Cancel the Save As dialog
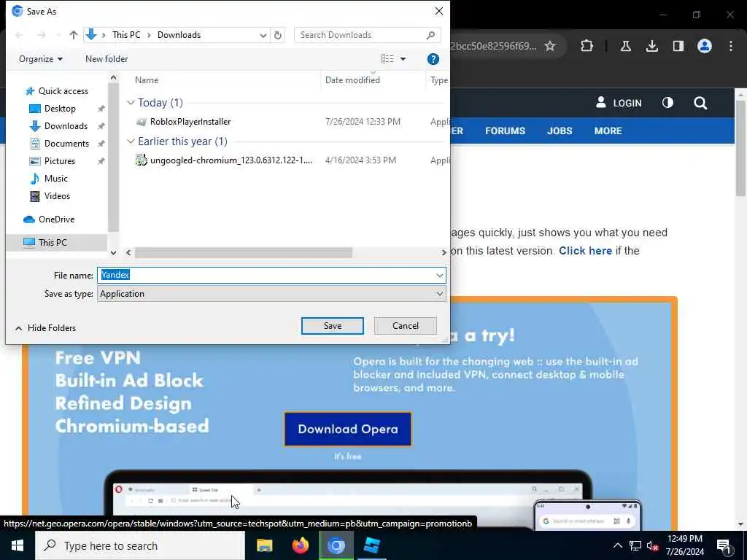This screenshot has width=747, height=560. tap(406, 326)
